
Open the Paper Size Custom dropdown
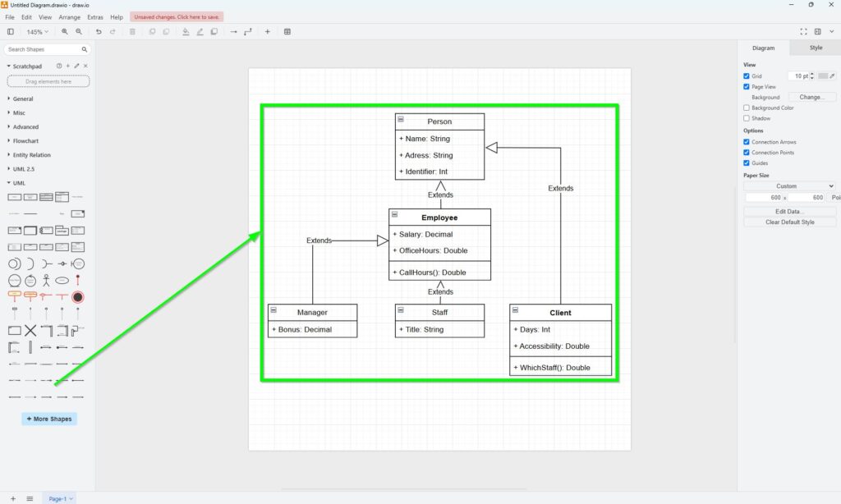point(789,186)
